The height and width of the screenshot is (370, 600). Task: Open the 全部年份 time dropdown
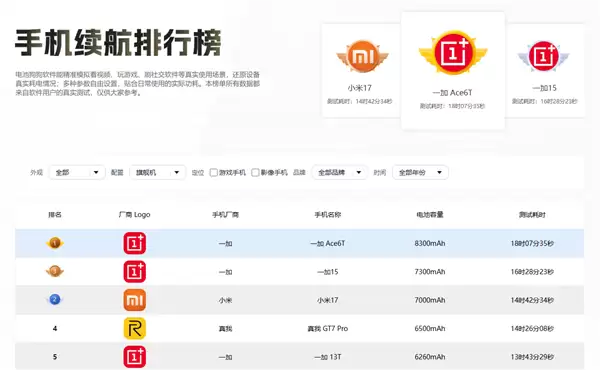pos(420,173)
